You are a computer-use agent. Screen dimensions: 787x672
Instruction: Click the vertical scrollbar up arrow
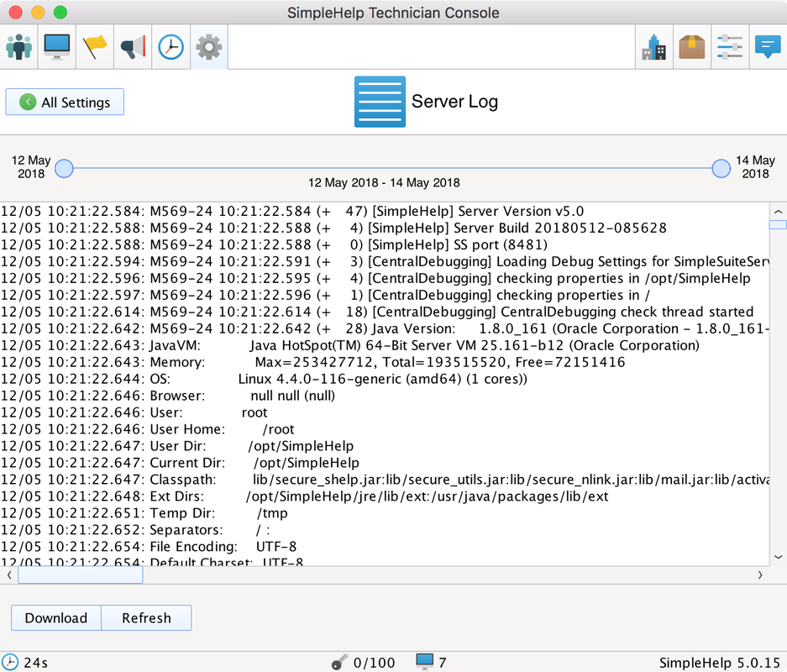[778, 212]
